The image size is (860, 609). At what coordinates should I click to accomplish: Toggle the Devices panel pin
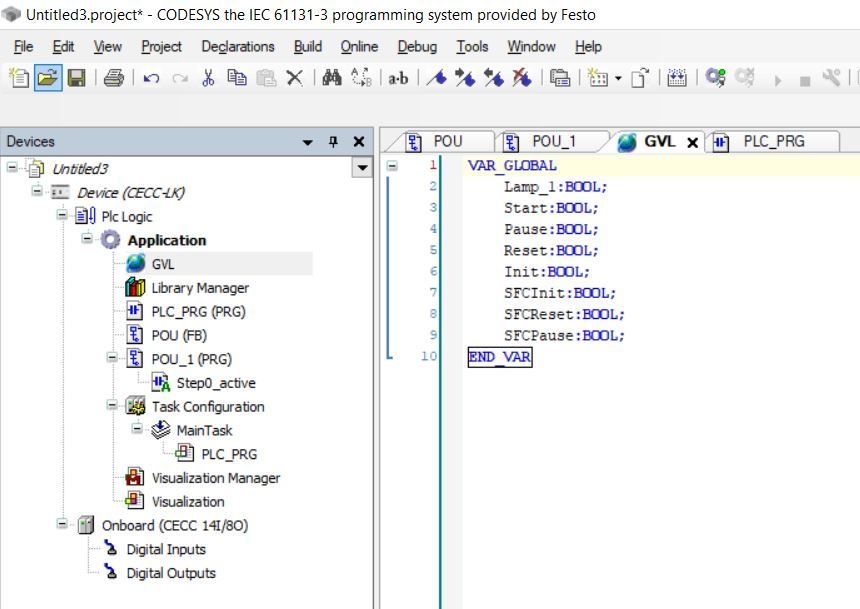point(333,142)
